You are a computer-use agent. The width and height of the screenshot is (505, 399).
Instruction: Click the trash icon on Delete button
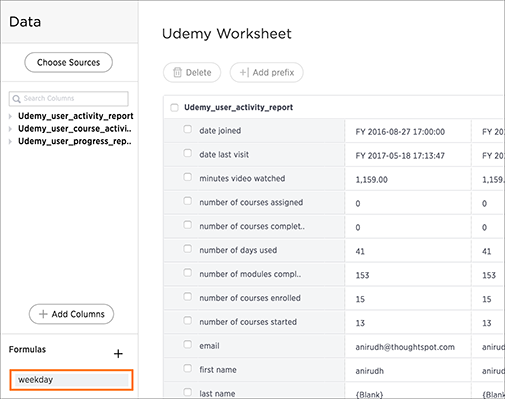pos(177,72)
